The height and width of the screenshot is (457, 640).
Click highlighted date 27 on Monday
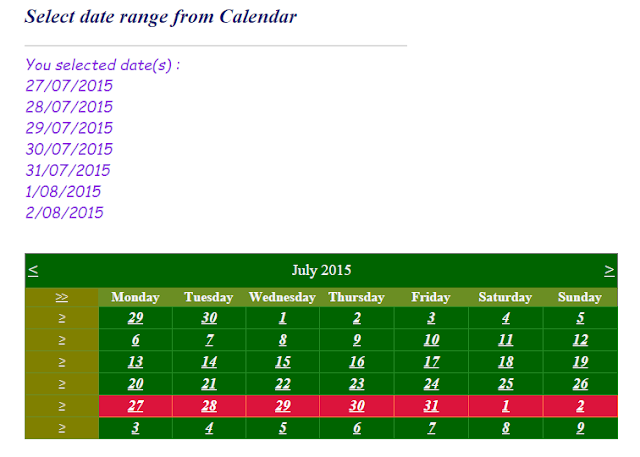click(136, 406)
